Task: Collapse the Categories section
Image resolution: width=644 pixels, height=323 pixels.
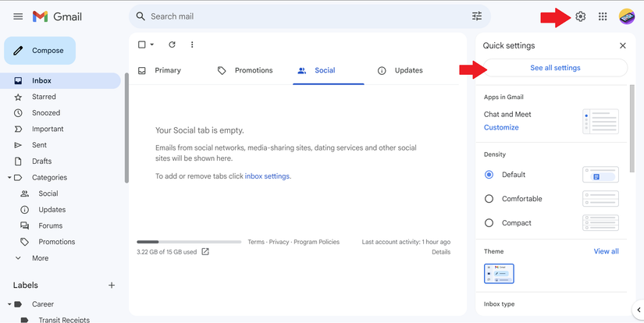Action: point(9,178)
